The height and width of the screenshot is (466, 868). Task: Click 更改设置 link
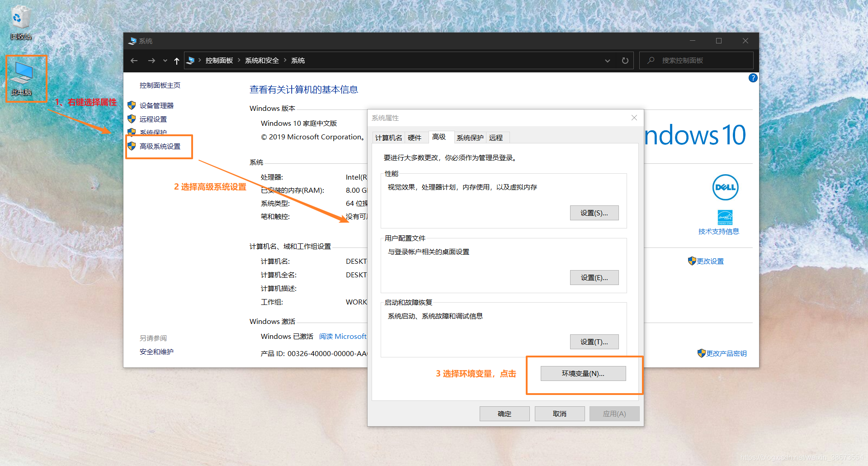pyautogui.click(x=710, y=262)
